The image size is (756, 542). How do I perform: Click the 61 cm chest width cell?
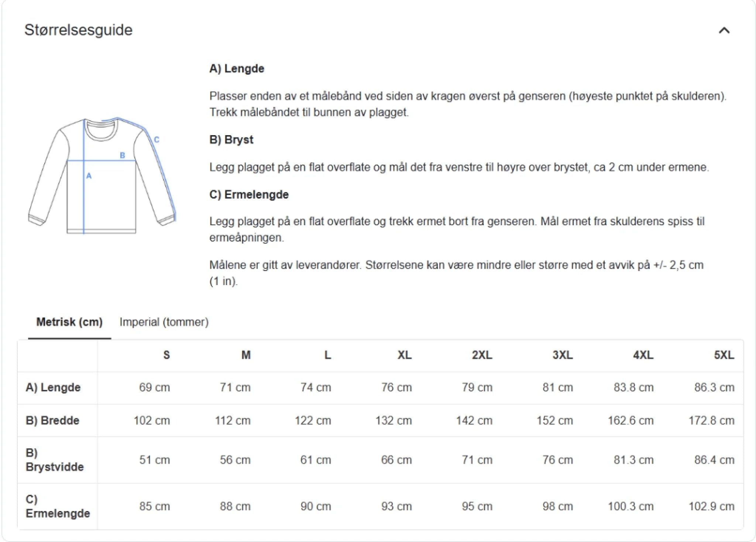coord(316,460)
